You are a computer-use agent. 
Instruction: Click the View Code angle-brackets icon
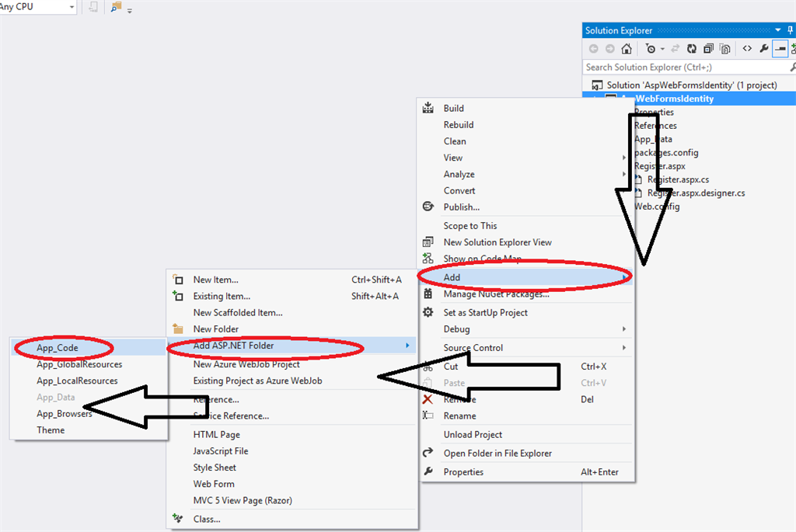pyautogui.click(x=747, y=49)
